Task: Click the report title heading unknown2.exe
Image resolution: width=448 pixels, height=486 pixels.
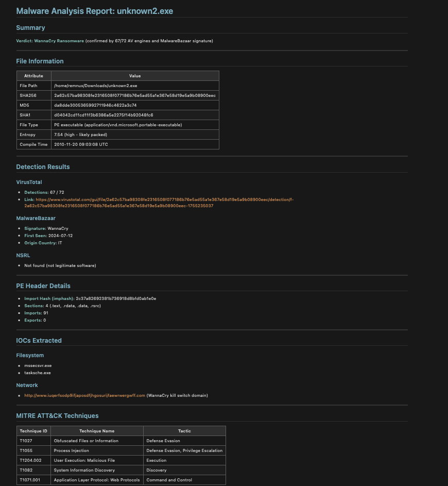Action: [98, 11]
